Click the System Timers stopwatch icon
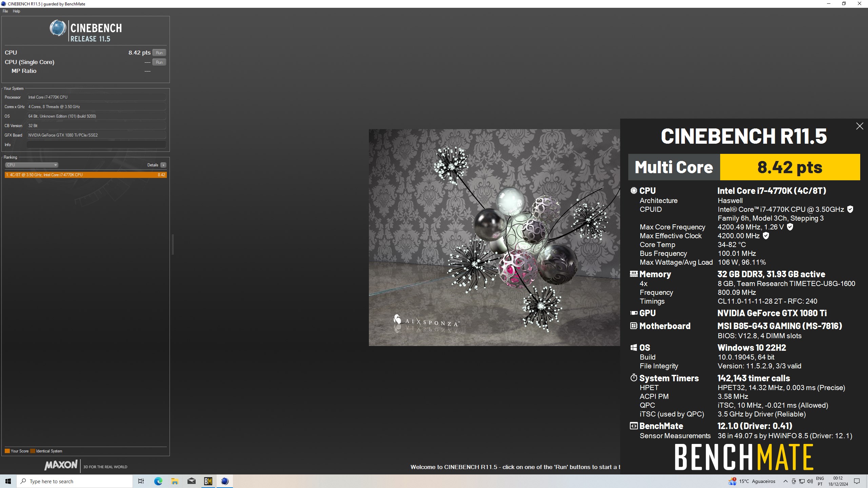 click(x=633, y=378)
